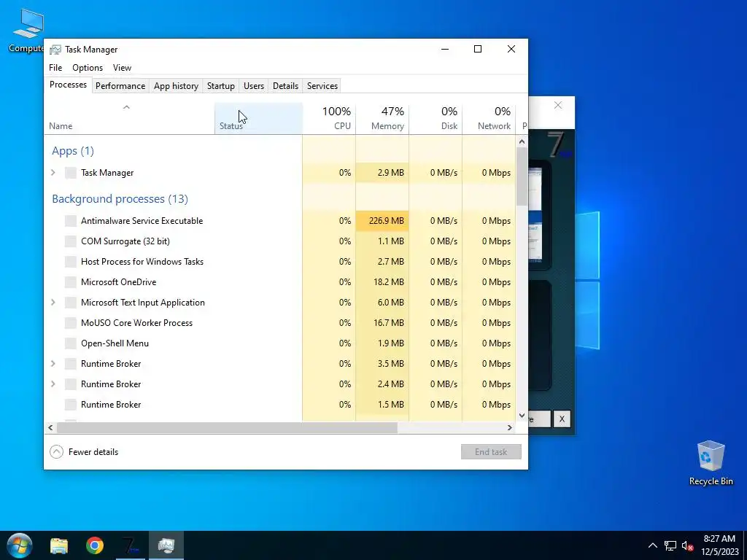This screenshot has width=747, height=560.
Task: Collapse to Fewer details
Action: click(x=84, y=452)
